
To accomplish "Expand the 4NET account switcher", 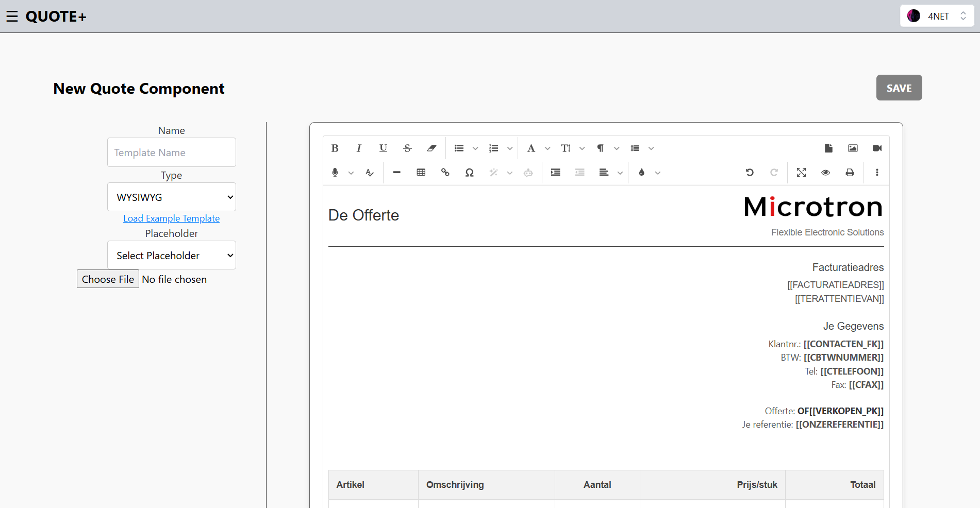I will pyautogui.click(x=937, y=16).
